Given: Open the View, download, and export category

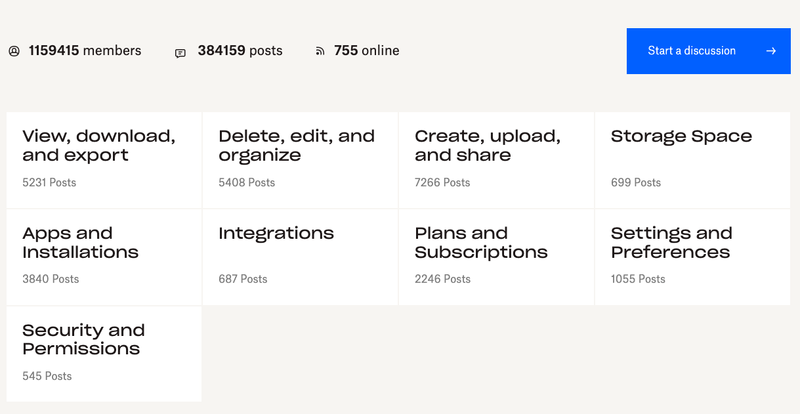Looking at the screenshot, I should [x=99, y=146].
